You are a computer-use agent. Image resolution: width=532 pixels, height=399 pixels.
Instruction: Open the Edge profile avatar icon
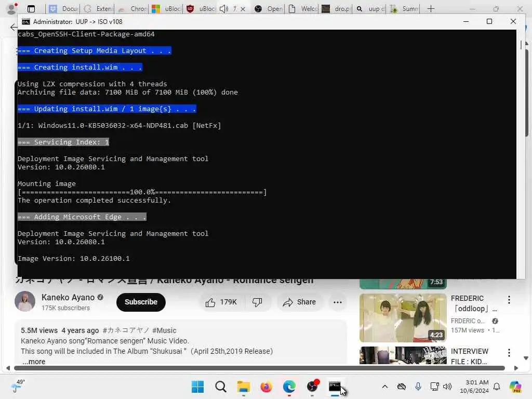(x=12, y=8)
